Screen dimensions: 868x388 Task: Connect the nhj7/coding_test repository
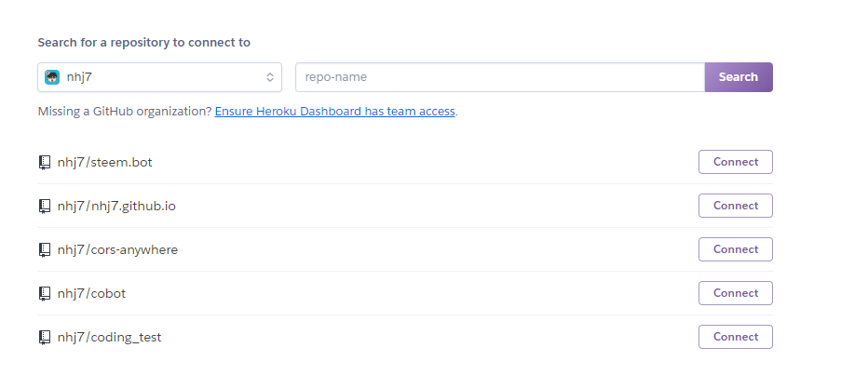tap(736, 337)
